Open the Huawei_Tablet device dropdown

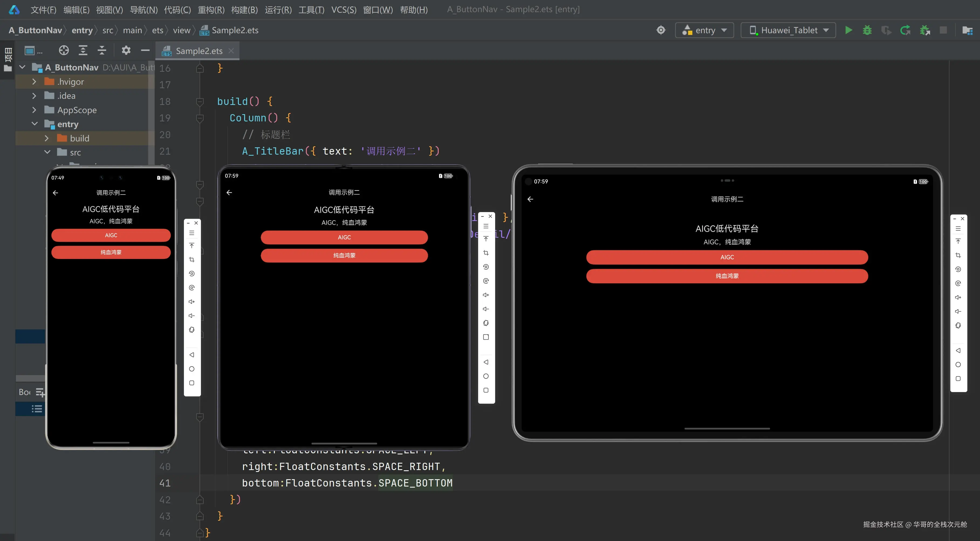(788, 30)
